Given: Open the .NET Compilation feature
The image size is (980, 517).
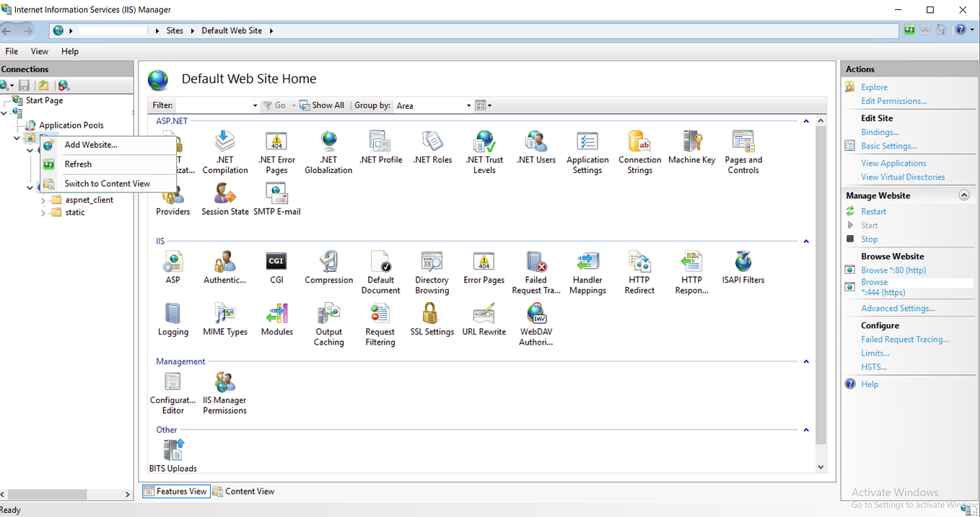Looking at the screenshot, I should (x=224, y=150).
